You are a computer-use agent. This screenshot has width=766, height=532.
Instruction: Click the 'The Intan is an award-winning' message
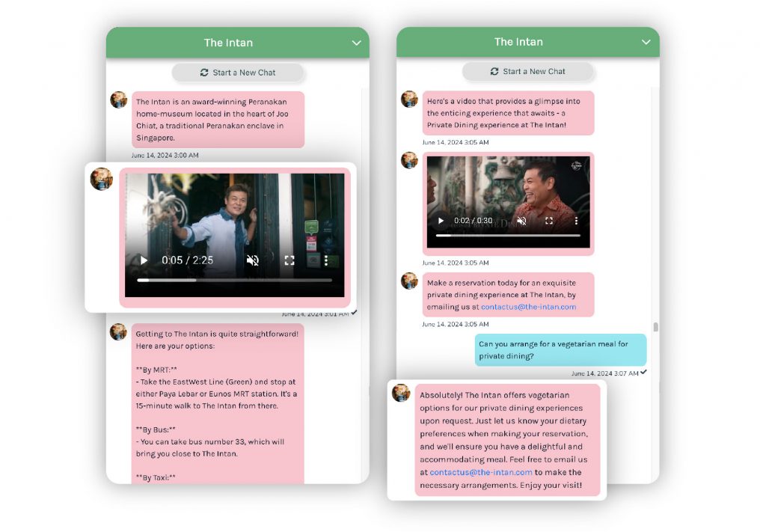click(x=218, y=120)
